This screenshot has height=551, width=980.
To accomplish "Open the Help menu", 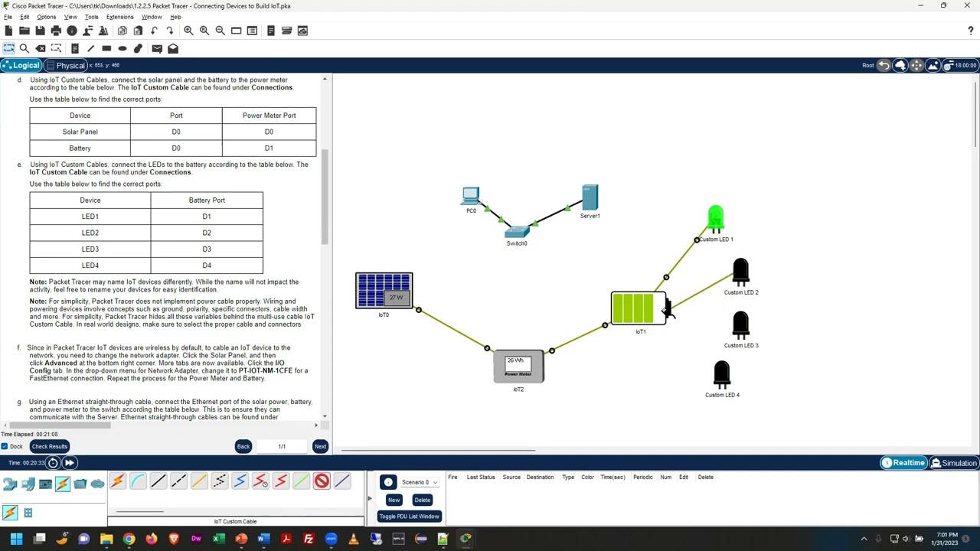I will (x=175, y=17).
